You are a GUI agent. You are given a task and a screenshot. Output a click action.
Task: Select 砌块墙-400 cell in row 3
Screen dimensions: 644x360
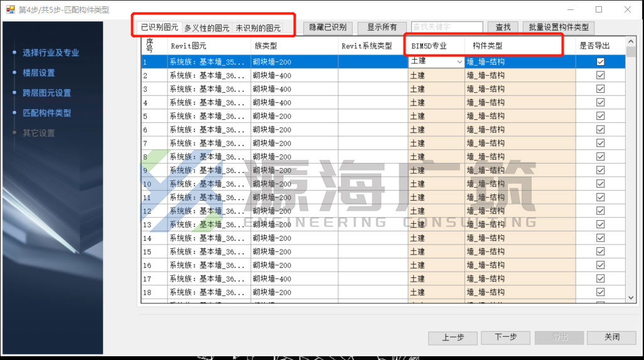click(294, 89)
